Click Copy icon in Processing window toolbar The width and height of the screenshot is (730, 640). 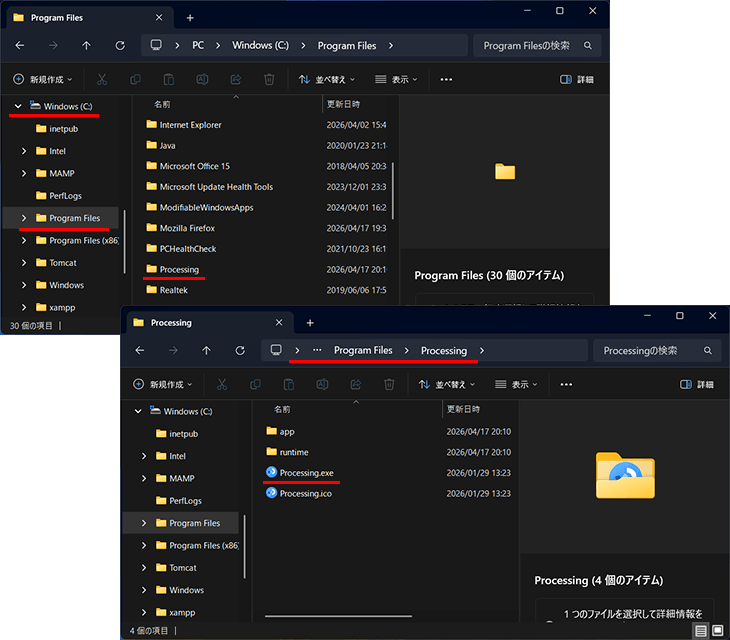[x=255, y=384]
